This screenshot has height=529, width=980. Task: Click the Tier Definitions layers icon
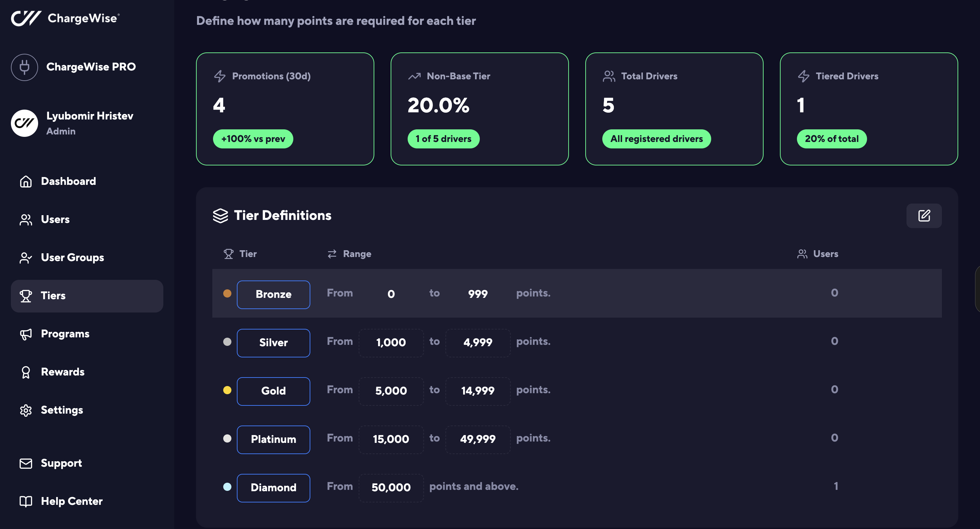(220, 216)
